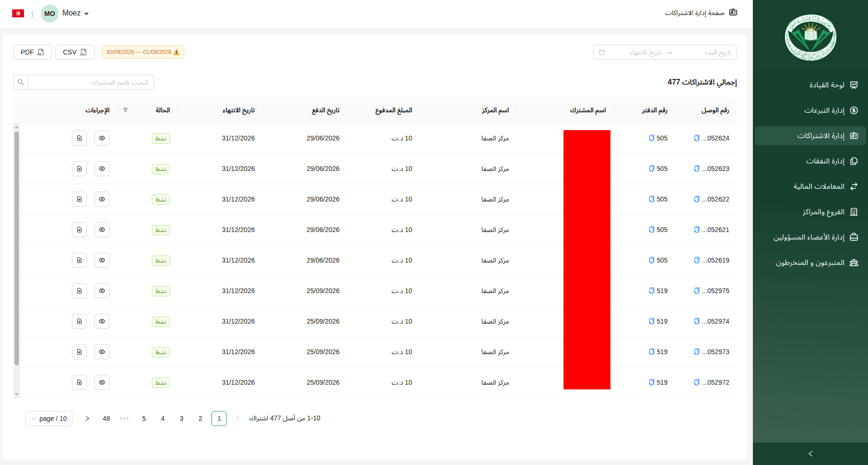868x465 pixels.
Task: Click previous page arrow in pagination
Action: click(x=238, y=418)
